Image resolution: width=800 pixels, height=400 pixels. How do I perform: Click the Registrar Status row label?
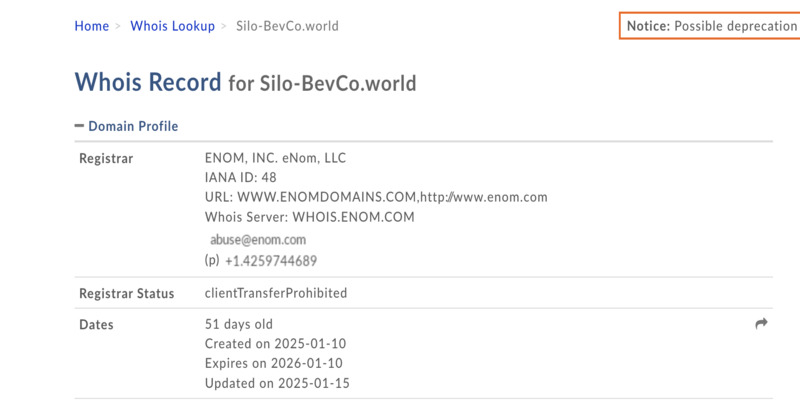tap(127, 294)
